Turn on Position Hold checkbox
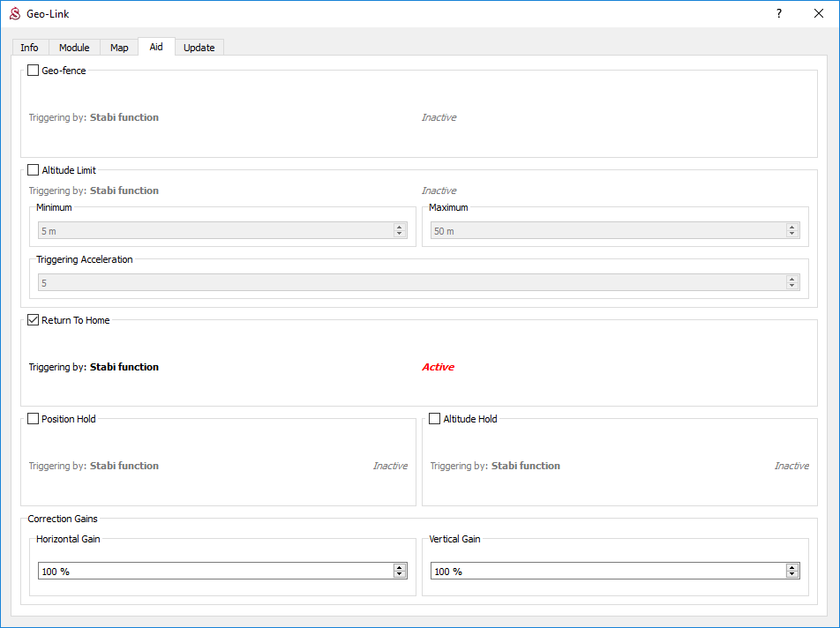 point(34,419)
